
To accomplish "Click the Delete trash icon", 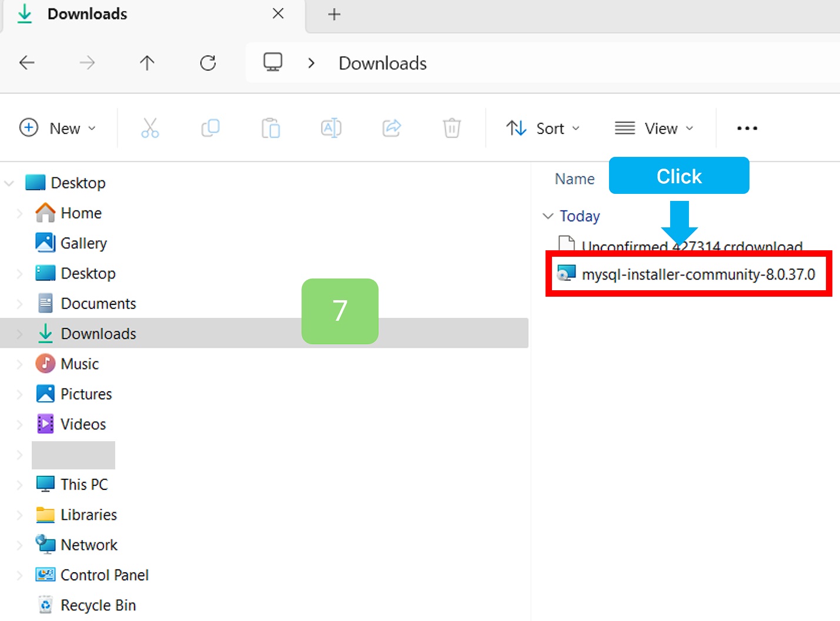I will [x=451, y=127].
